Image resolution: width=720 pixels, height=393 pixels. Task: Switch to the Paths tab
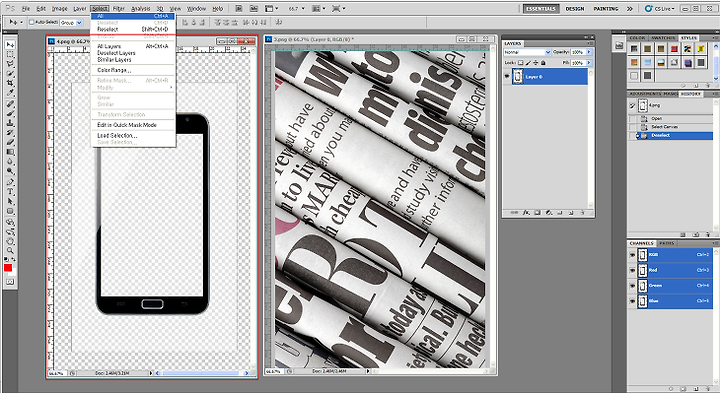(x=666, y=243)
